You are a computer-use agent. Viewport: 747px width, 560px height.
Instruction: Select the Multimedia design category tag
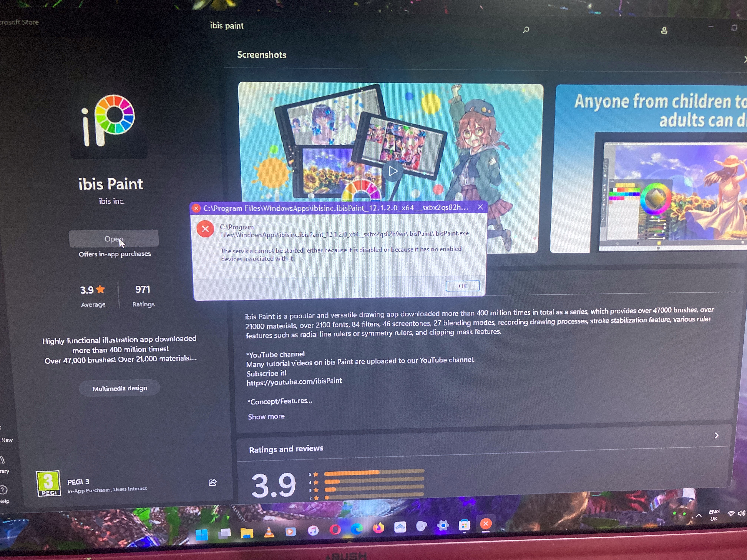tap(119, 388)
